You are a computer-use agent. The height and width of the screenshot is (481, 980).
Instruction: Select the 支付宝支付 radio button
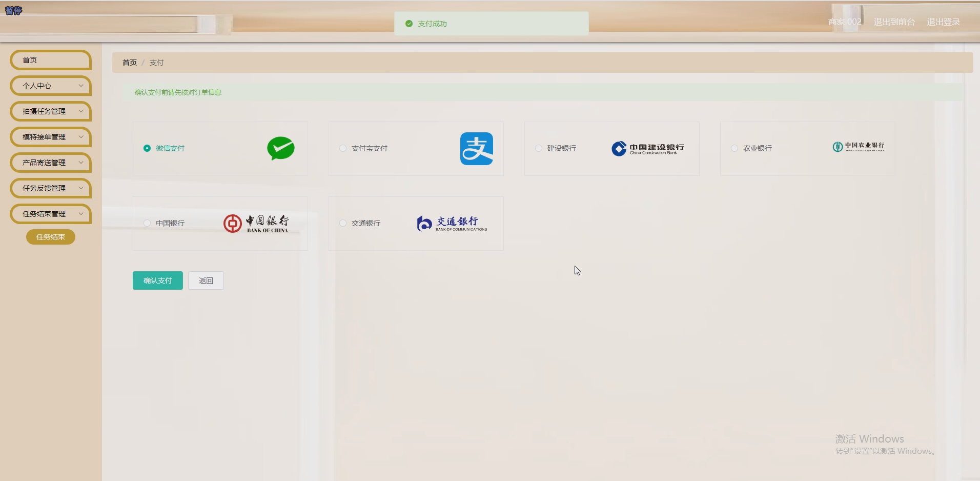pyautogui.click(x=343, y=148)
